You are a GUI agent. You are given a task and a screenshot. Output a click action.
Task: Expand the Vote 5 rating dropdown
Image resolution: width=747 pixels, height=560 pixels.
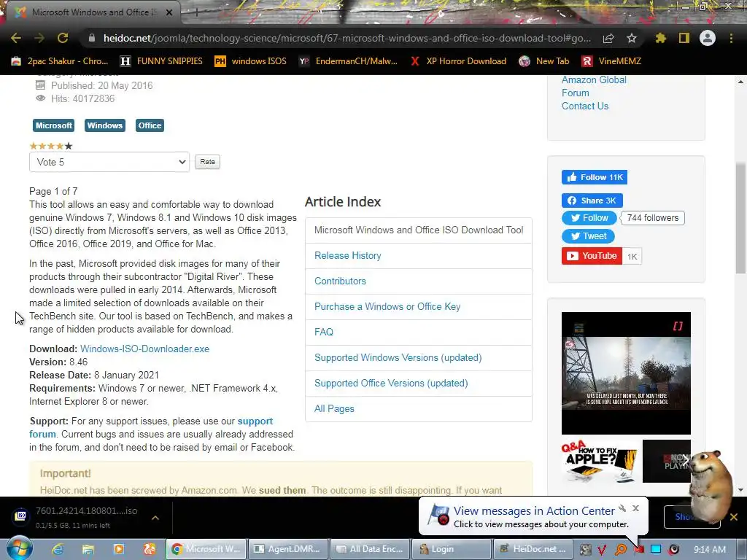(109, 162)
